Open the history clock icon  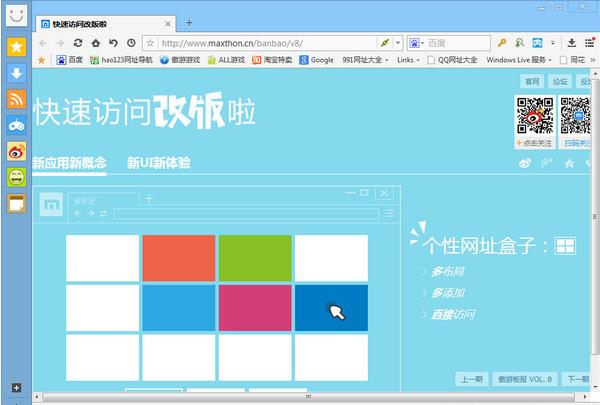(x=131, y=43)
